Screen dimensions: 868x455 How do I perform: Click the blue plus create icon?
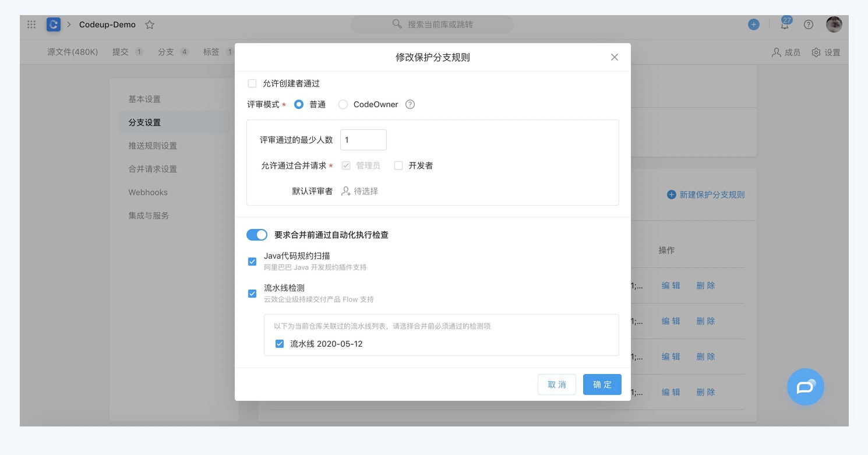754,24
